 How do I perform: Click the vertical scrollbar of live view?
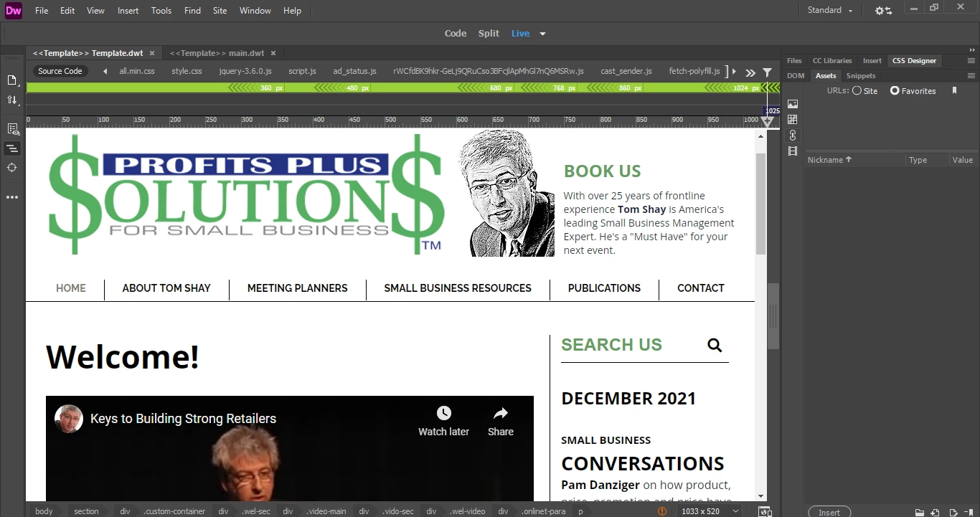pos(761,204)
